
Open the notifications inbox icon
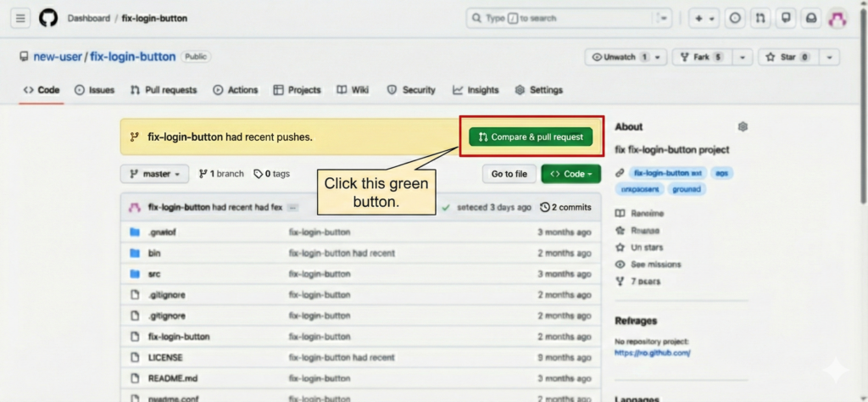[811, 18]
